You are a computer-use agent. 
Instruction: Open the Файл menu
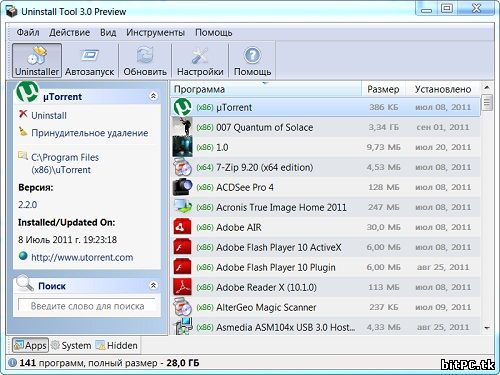[x=28, y=33]
